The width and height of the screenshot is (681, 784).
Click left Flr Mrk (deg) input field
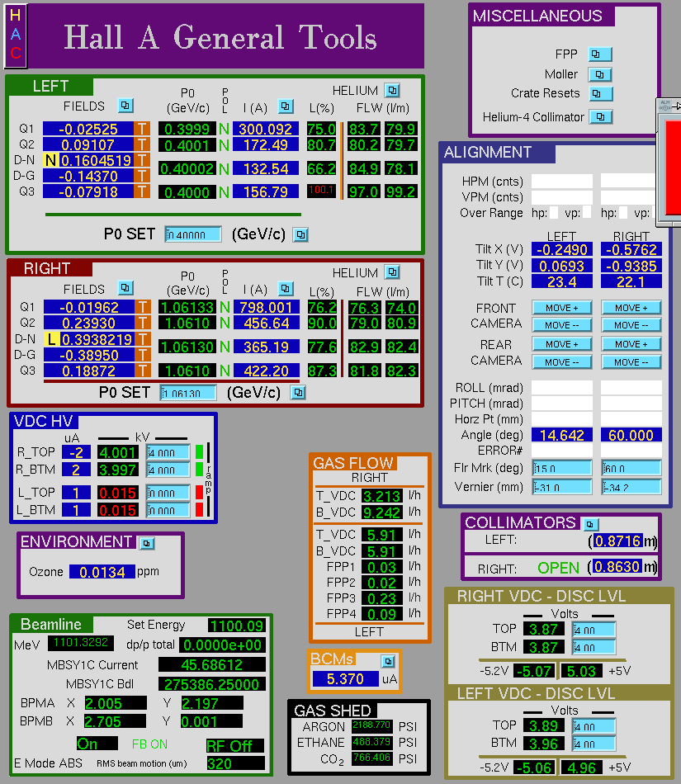[x=562, y=468]
